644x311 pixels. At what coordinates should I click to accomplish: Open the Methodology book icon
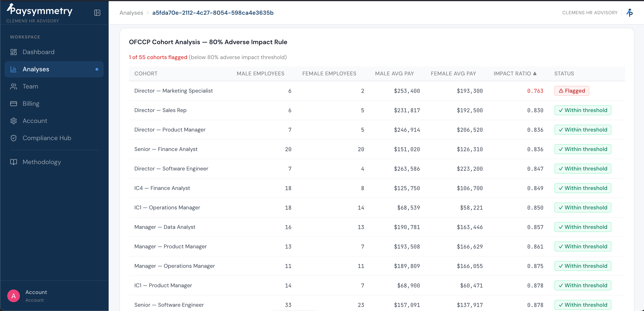[14, 162]
